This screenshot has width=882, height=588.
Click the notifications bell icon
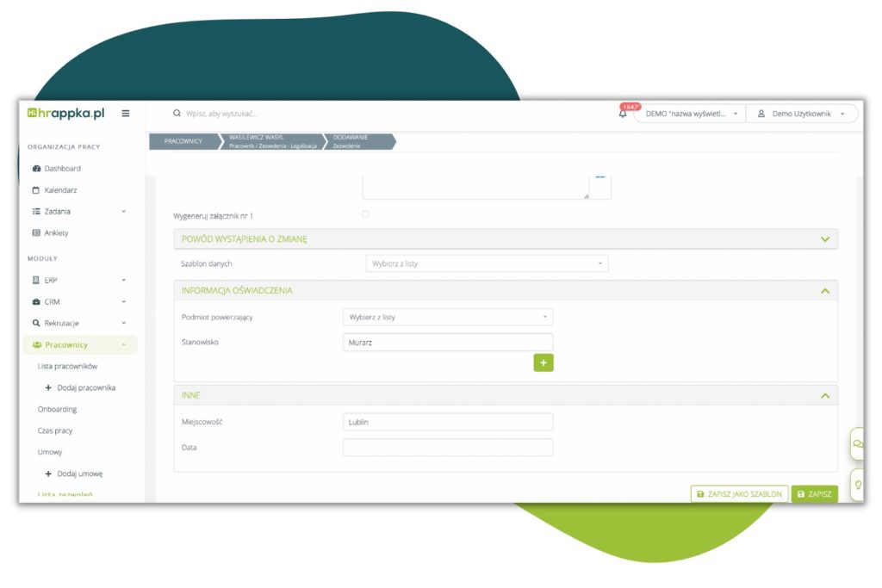tap(623, 114)
